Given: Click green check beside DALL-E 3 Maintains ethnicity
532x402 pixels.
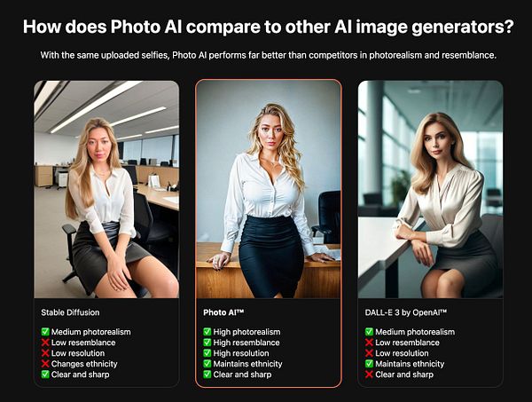Looking at the screenshot, I should (x=369, y=364).
